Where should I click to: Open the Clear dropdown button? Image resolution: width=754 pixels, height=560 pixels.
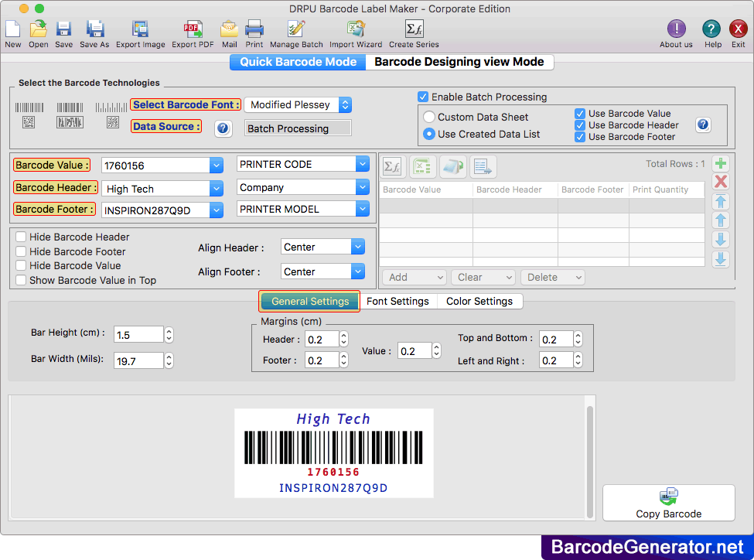click(483, 277)
